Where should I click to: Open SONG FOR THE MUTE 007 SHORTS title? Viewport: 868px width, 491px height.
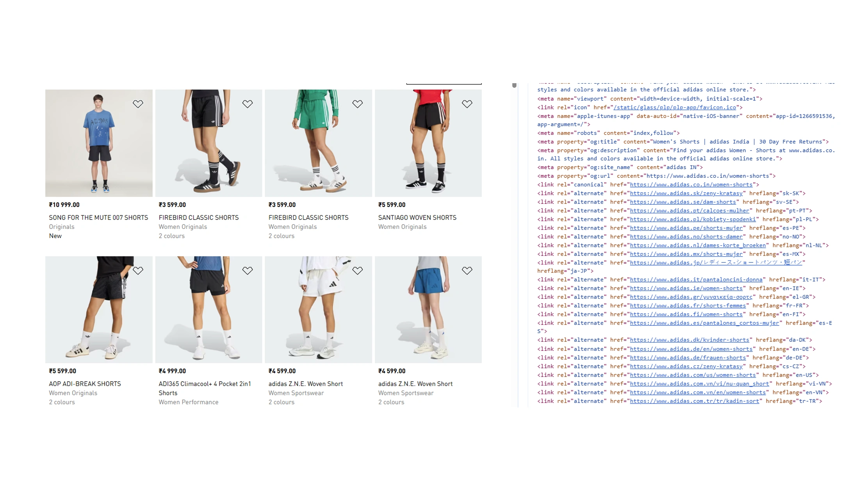98,218
